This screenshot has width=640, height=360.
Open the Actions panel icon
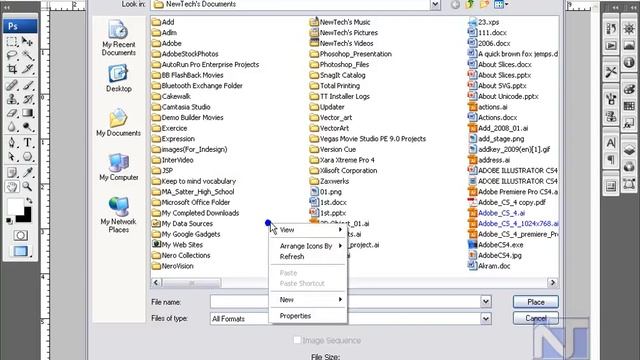pyautogui.click(x=611, y=45)
